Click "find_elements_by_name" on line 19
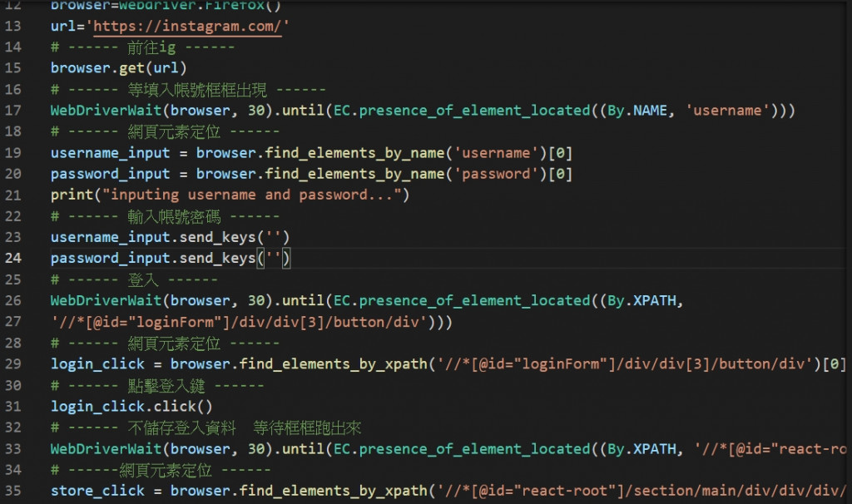The height and width of the screenshot is (504, 852). tap(354, 153)
